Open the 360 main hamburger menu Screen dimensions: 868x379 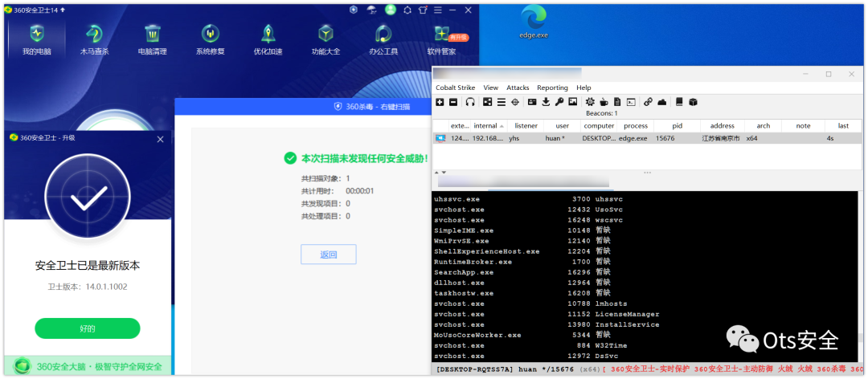pyautogui.click(x=438, y=10)
